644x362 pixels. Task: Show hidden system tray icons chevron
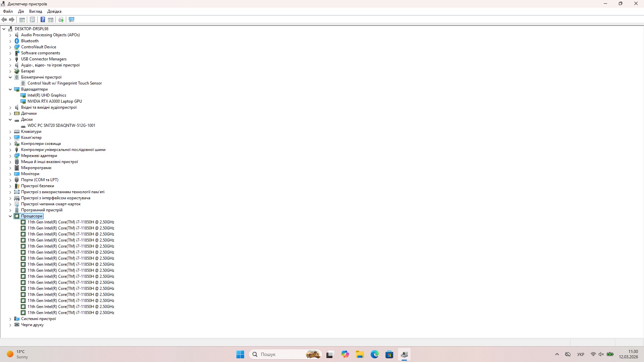coord(557,354)
